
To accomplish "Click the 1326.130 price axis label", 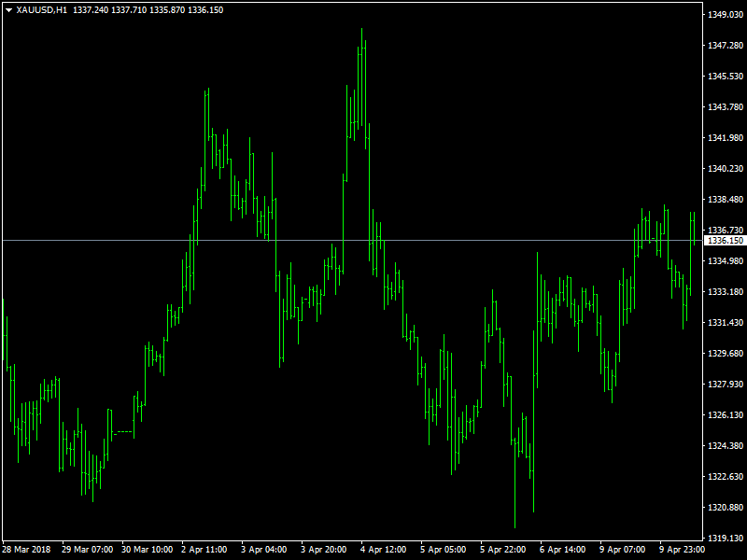I will (x=726, y=415).
